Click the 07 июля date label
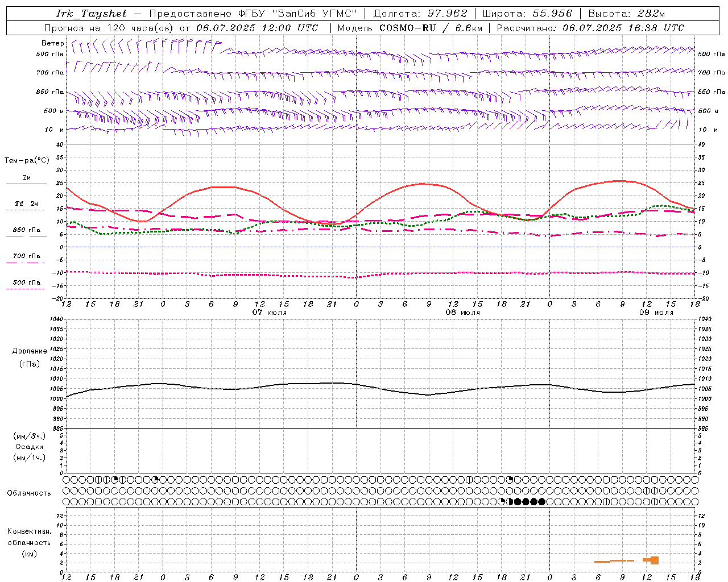 (x=270, y=313)
